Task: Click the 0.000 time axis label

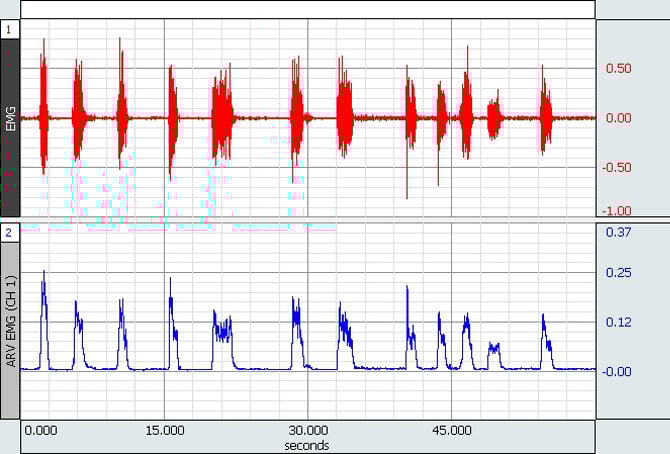Action: coord(41,430)
